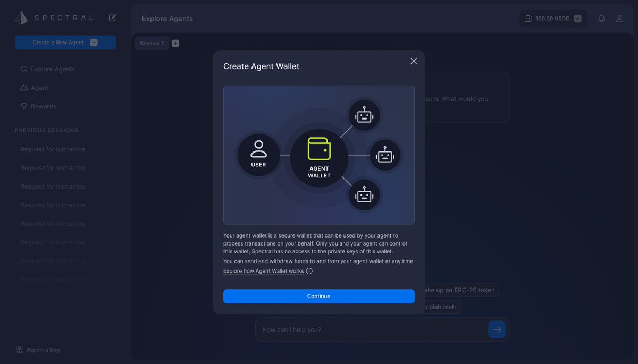
Task: Click the Continue button
Action: pos(319,296)
